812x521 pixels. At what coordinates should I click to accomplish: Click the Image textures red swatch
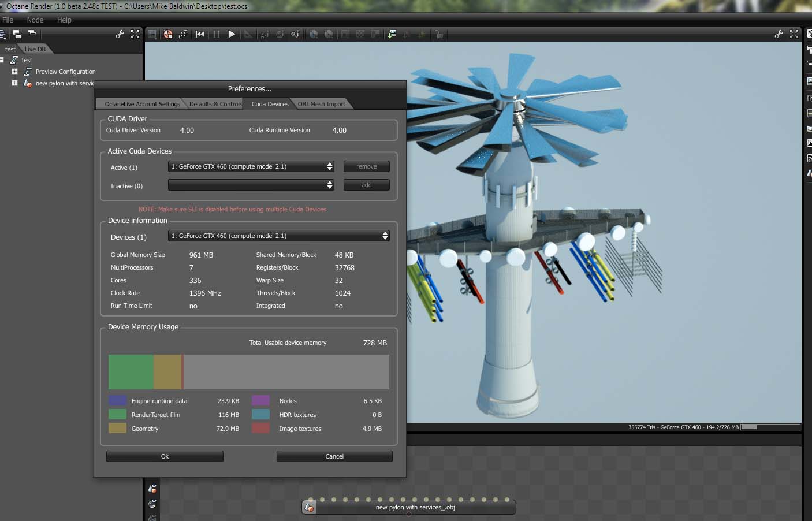tap(260, 428)
